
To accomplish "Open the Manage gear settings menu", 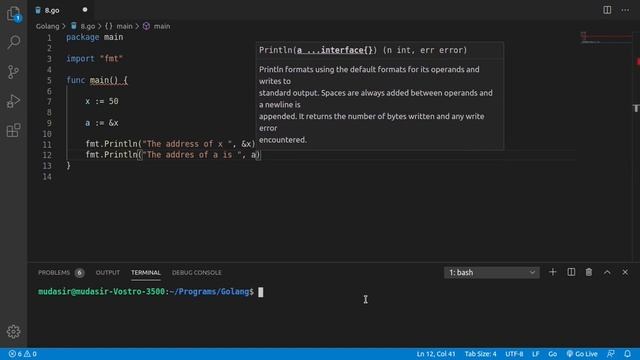I will pyautogui.click(x=13, y=331).
